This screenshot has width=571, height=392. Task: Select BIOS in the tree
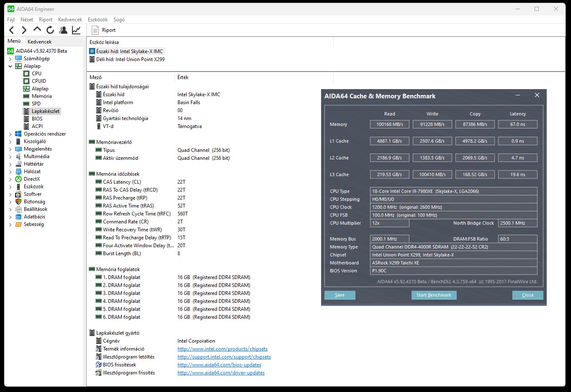tap(37, 119)
